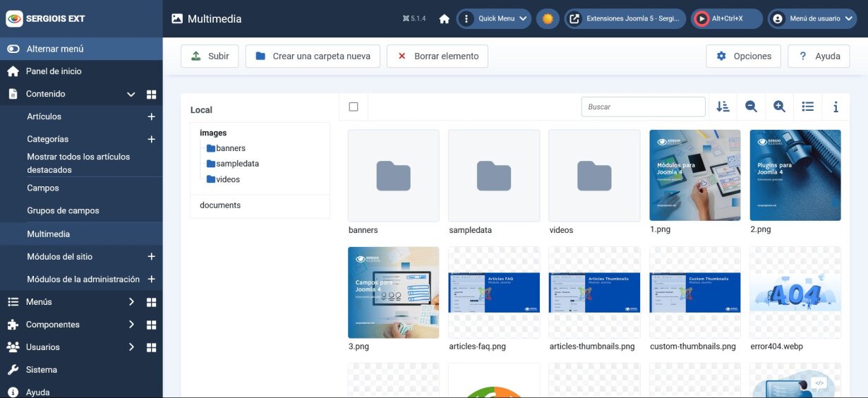
Task: Click Crear una carpeta nueva
Action: 313,56
